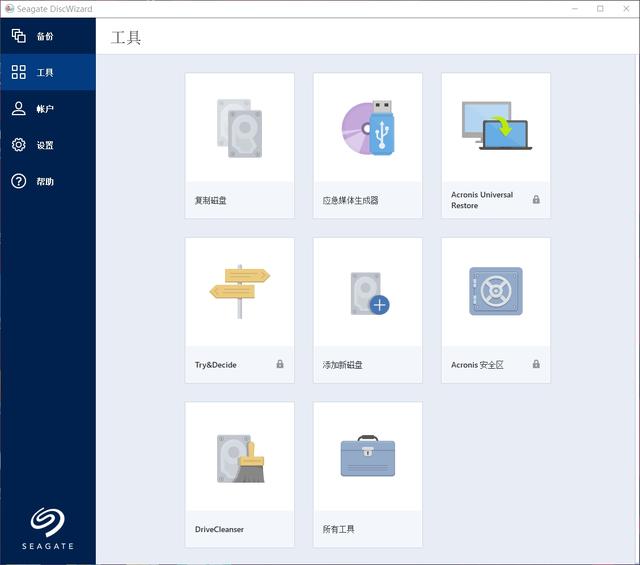Go to the 帐户 menu item
Image resolution: width=640 pixels, height=565 pixels.
pos(45,109)
